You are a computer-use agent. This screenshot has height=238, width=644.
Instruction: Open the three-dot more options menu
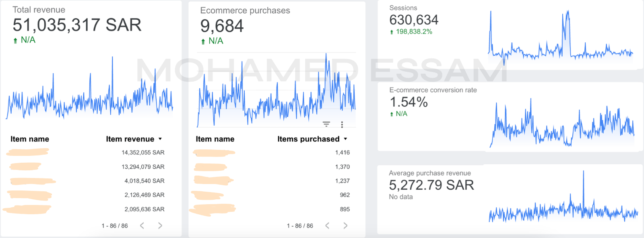[x=342, y=124]
